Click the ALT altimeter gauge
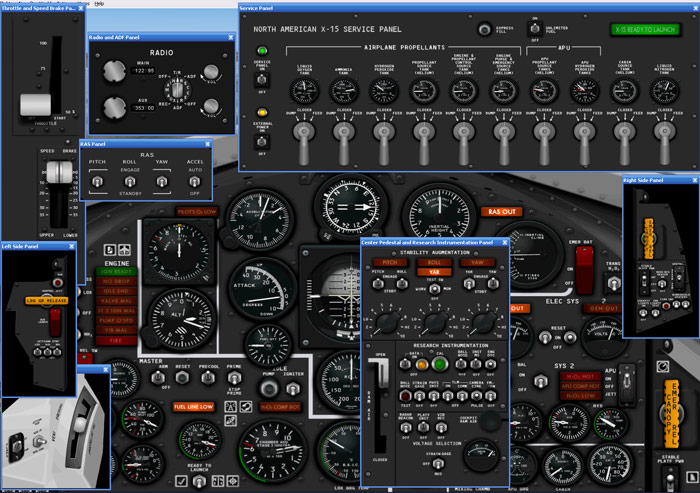The image size is (700, 493). pos(182,318)
